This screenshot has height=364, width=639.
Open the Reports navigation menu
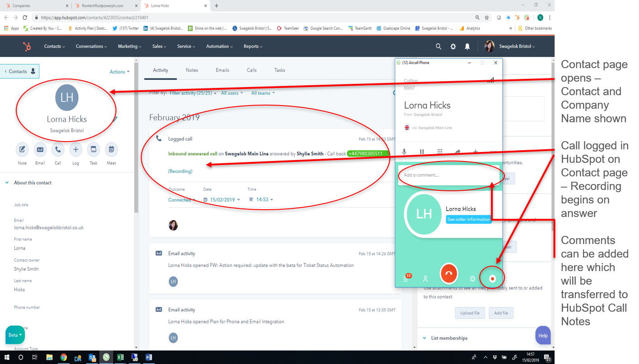click(x=253, y=46)
